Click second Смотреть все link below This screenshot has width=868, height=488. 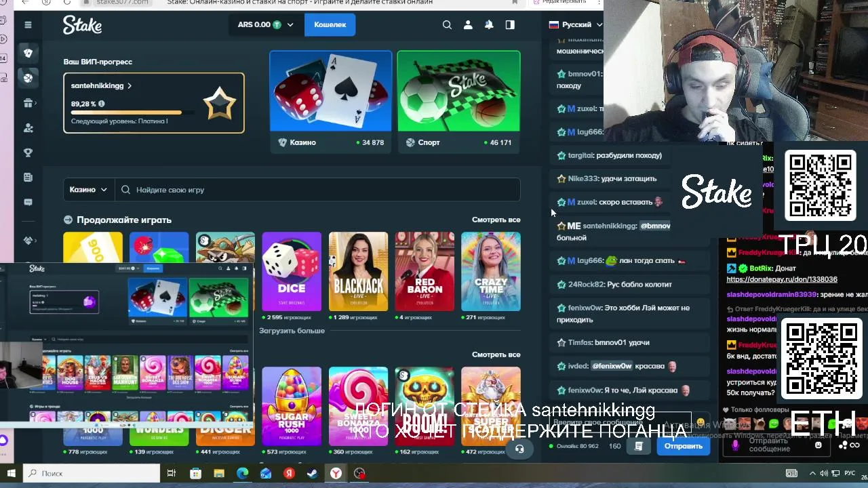tap(496, 354)
